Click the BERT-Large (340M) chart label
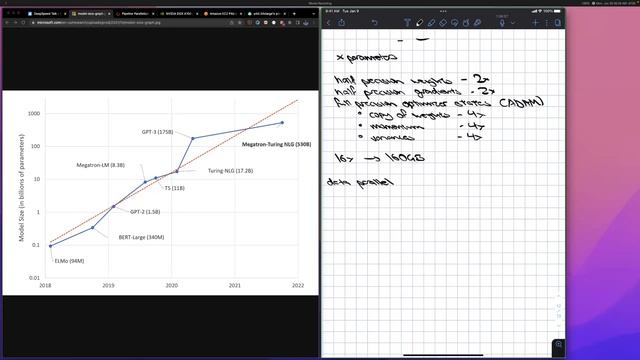This screenshot has height=360, width=640. coord(141,237)
